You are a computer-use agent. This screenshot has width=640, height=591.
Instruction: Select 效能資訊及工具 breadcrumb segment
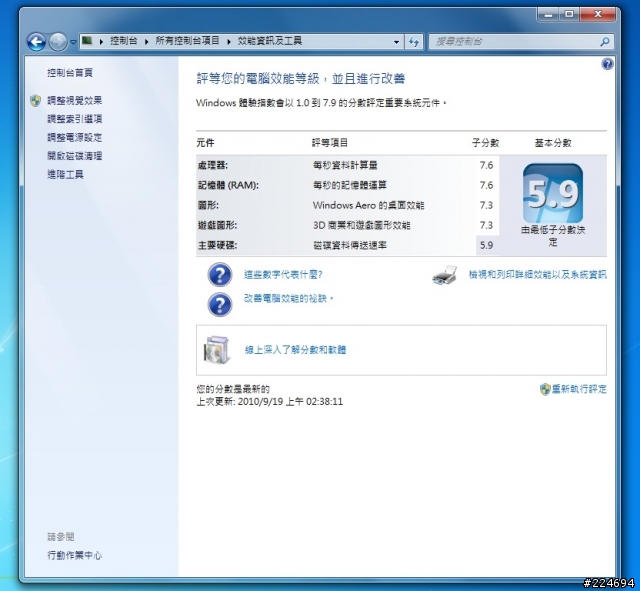270,41
